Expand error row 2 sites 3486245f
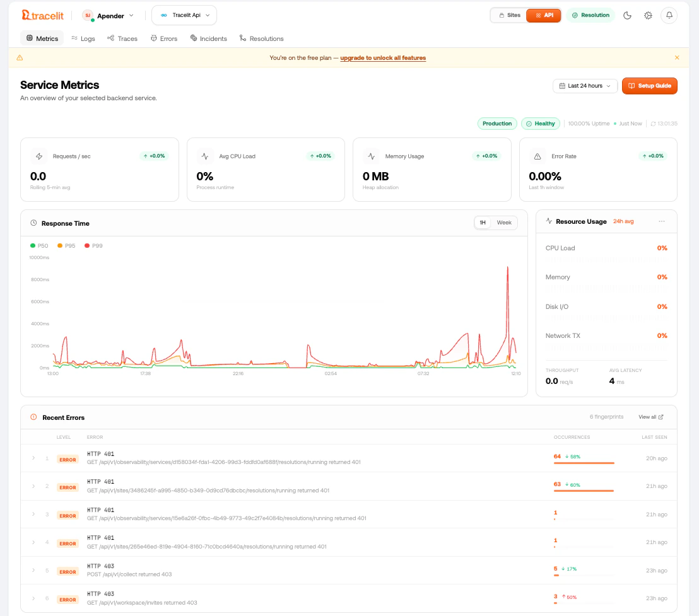The height and width of the screenshot is (616, 699). click(x=33, y=486)
